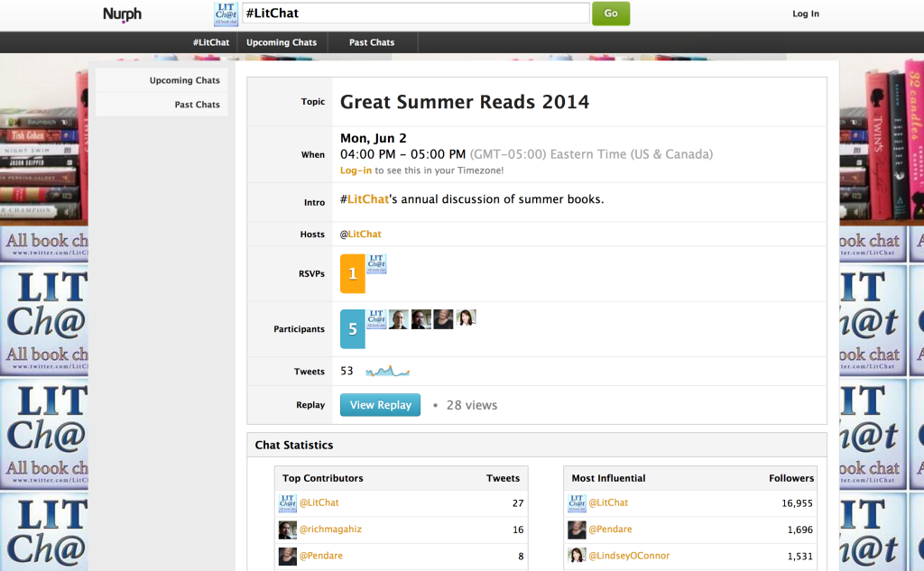Click the tweet total "53"
Viewport: 924px width, 571px height.
point(346,372)
